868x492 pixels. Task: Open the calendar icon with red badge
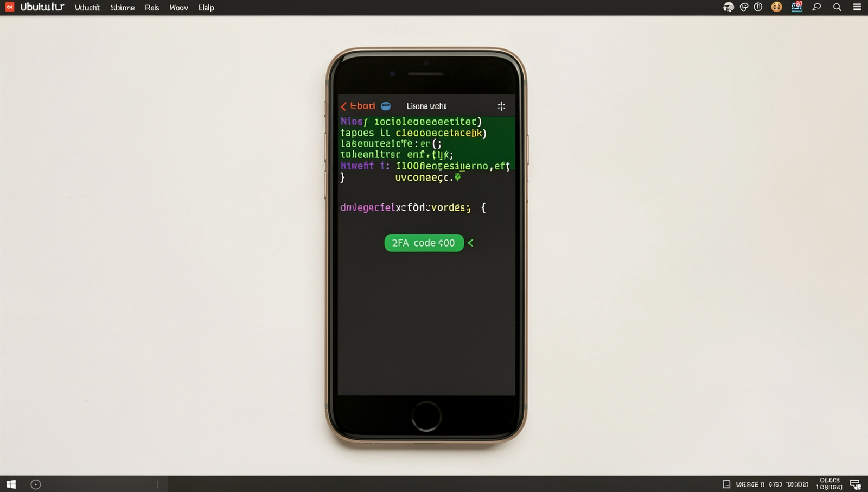[796, 7]
